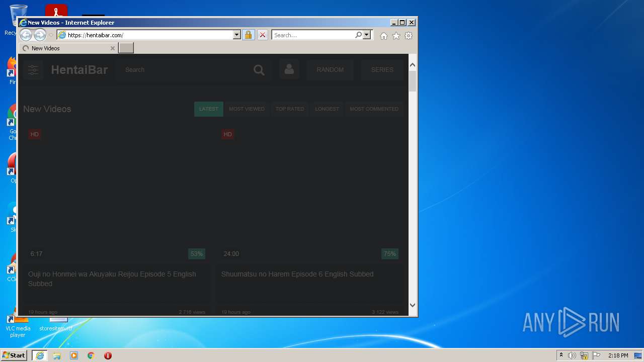This screenshot has width=644, height=362.
Task: Click the 75% rating badge
Action: 390,254
